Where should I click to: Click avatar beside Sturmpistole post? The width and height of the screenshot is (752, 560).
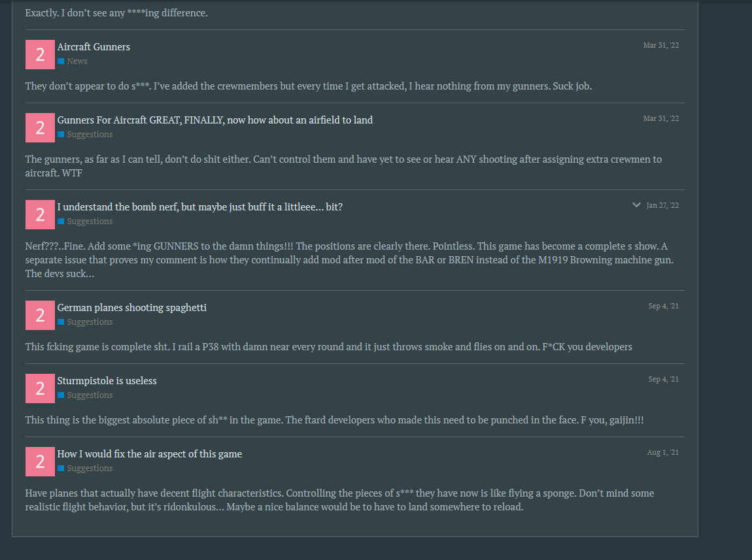40,389
